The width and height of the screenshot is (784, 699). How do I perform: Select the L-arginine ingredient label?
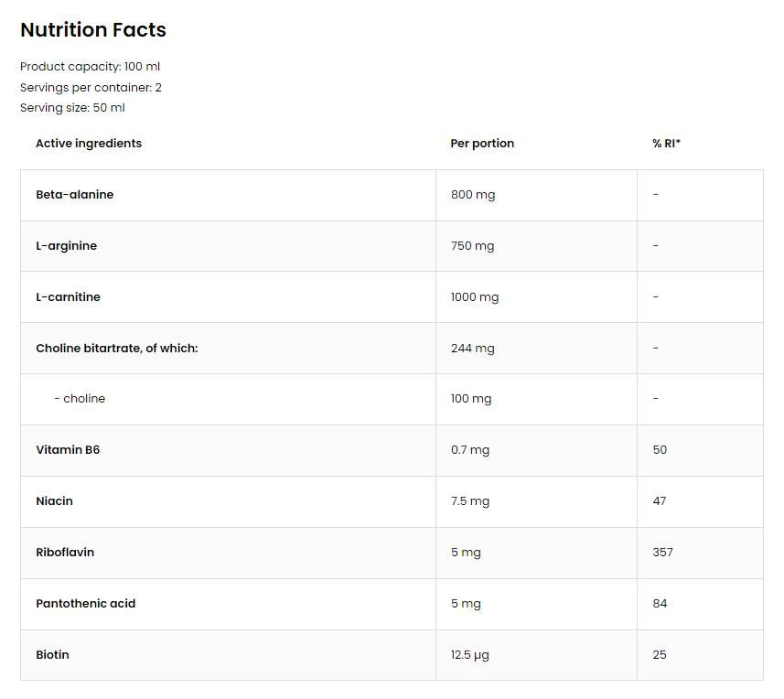click(66, 245)
